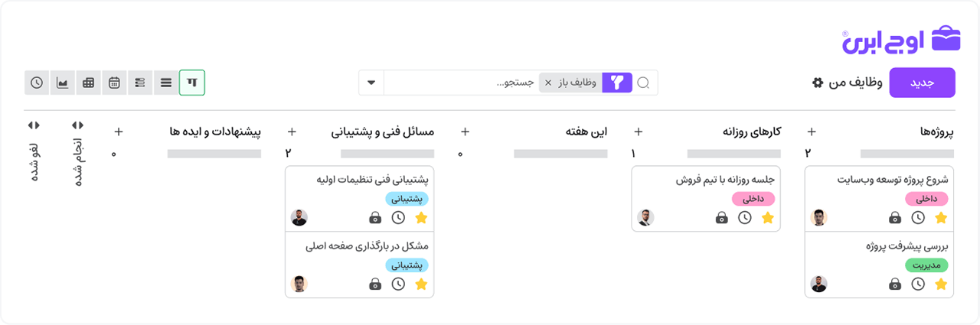This screenshot has height=325, width=980.
Task: Add a task in پروژه‌ها column
Action: click(x=812, y=132)
